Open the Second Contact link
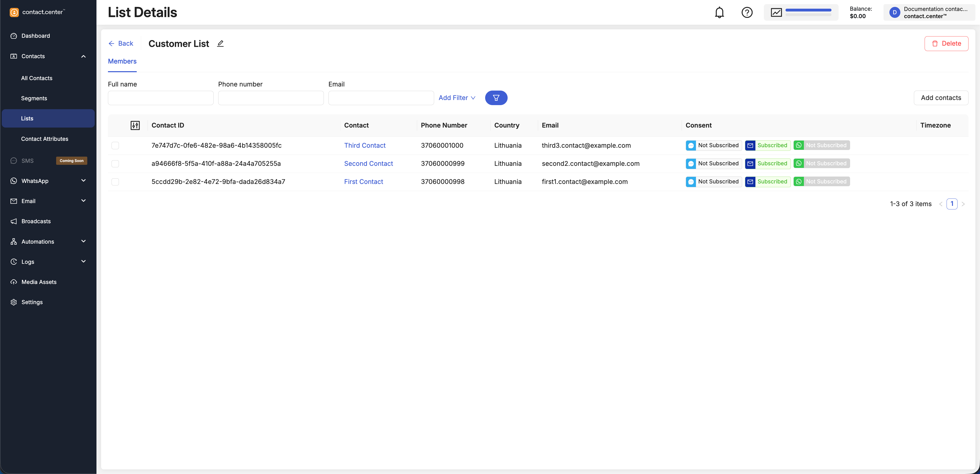Viewport: 980px width, 474px height. pos(368,164)
